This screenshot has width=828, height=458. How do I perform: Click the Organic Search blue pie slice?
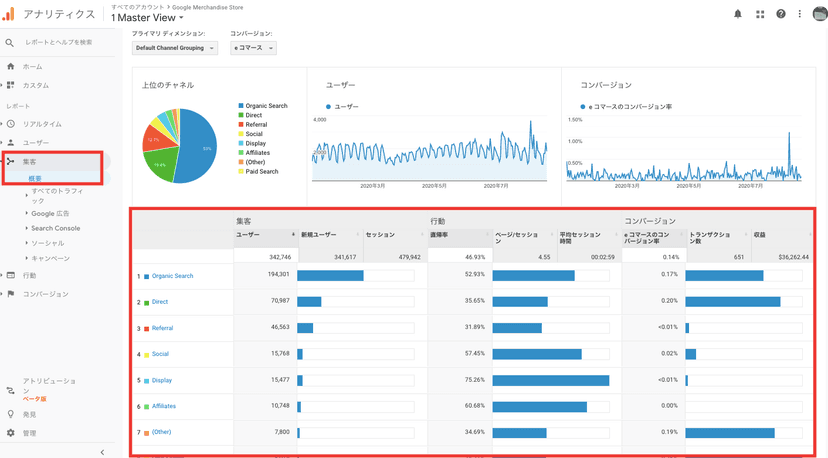point(196,148)
